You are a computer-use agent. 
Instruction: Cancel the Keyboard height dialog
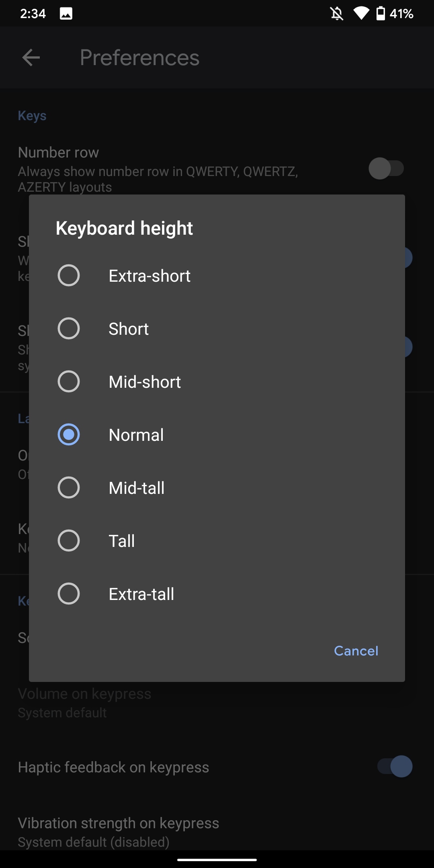point(356,651)
